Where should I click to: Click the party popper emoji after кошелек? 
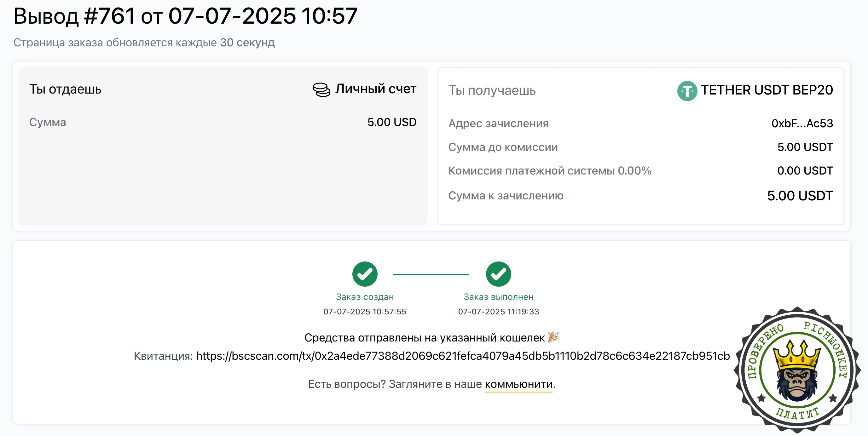553,337
